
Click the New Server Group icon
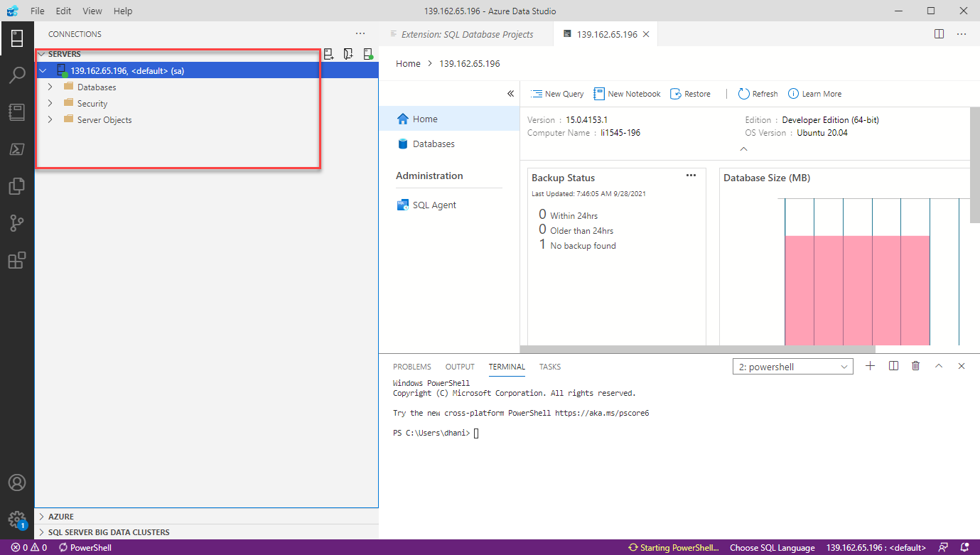pos(348,54)
